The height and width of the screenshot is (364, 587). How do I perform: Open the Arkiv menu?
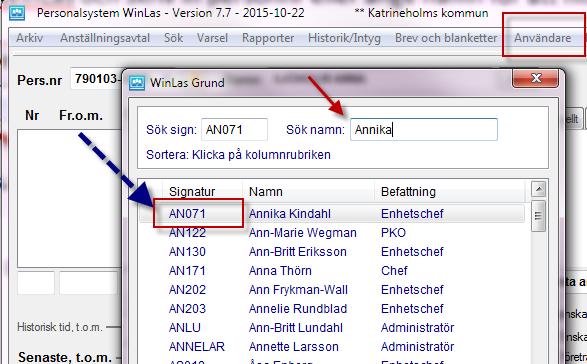point(30,38)
